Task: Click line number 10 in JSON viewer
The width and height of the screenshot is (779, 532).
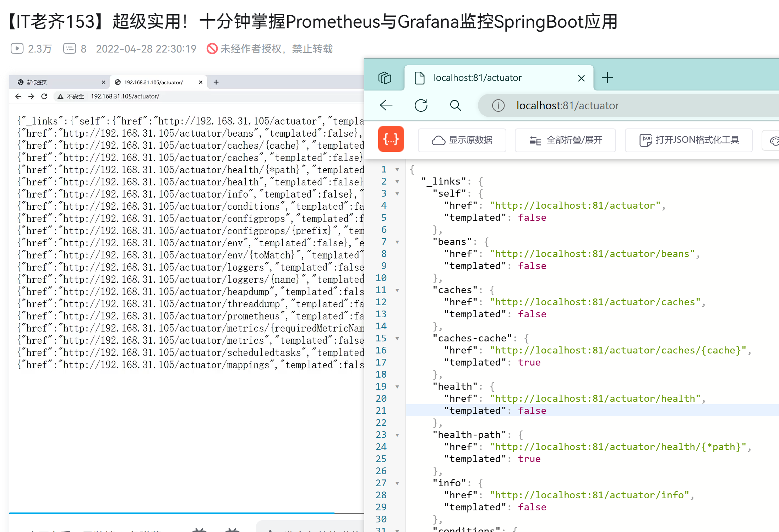Action: tap(381, 278)
